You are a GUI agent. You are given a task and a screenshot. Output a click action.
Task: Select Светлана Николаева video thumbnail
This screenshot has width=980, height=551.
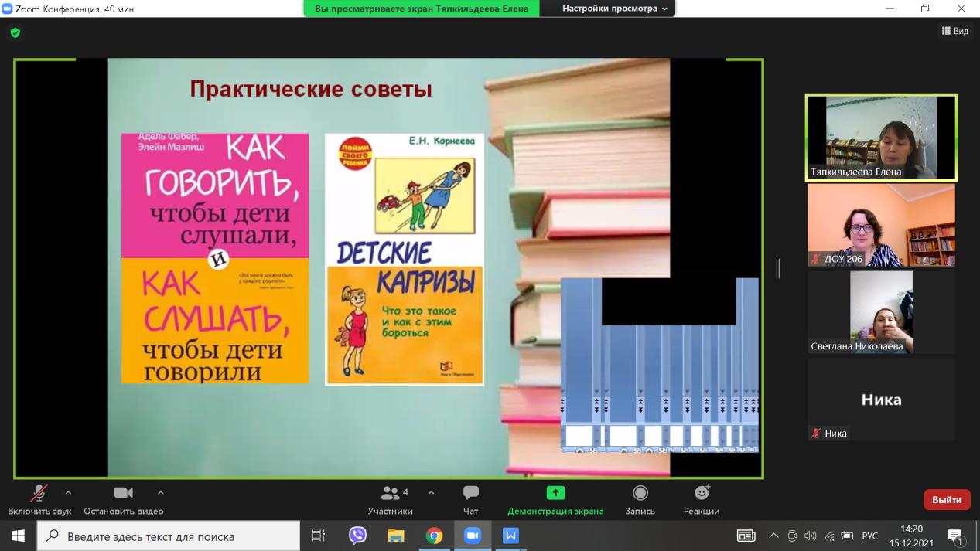click(x=881, y=312)
